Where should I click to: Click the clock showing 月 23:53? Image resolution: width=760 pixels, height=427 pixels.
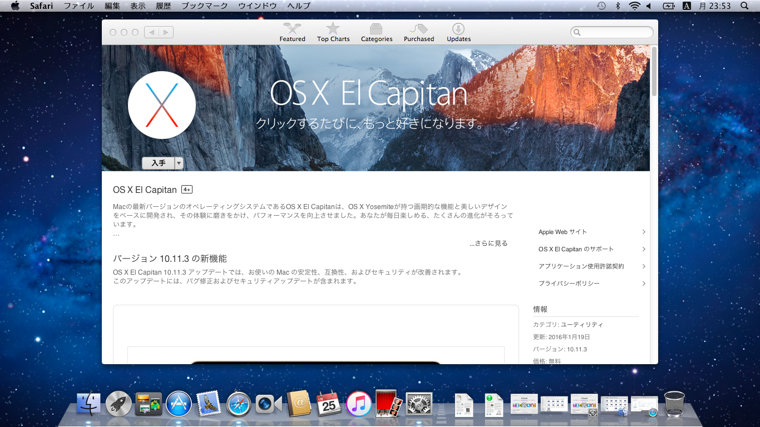[x=714, y=6]
